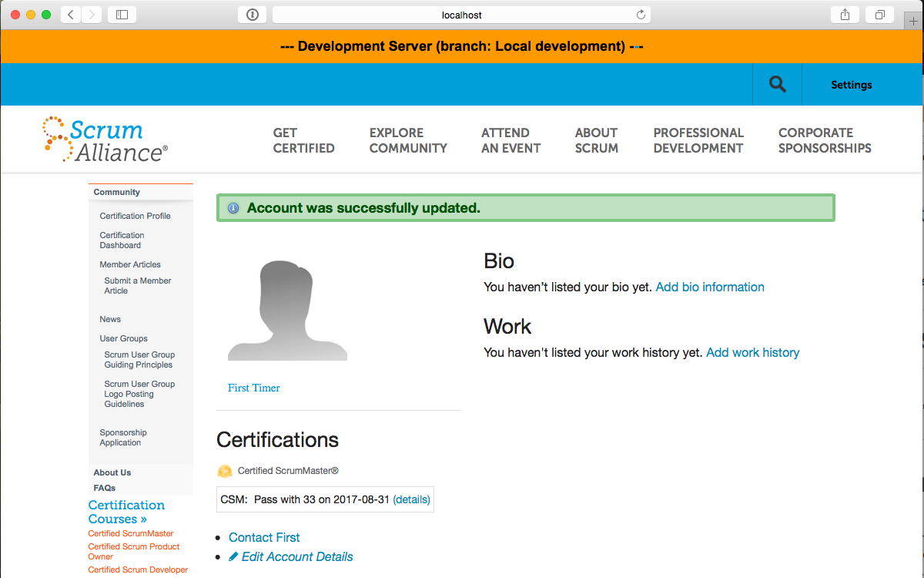
Task: Go to Certification Profile in sidebar
Action: point(136,216)
